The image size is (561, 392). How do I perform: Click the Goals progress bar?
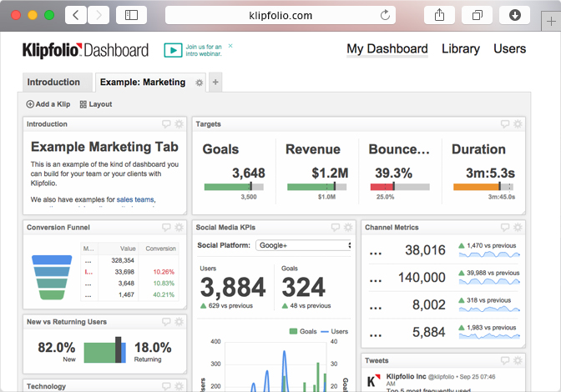(x=234, y=187)
